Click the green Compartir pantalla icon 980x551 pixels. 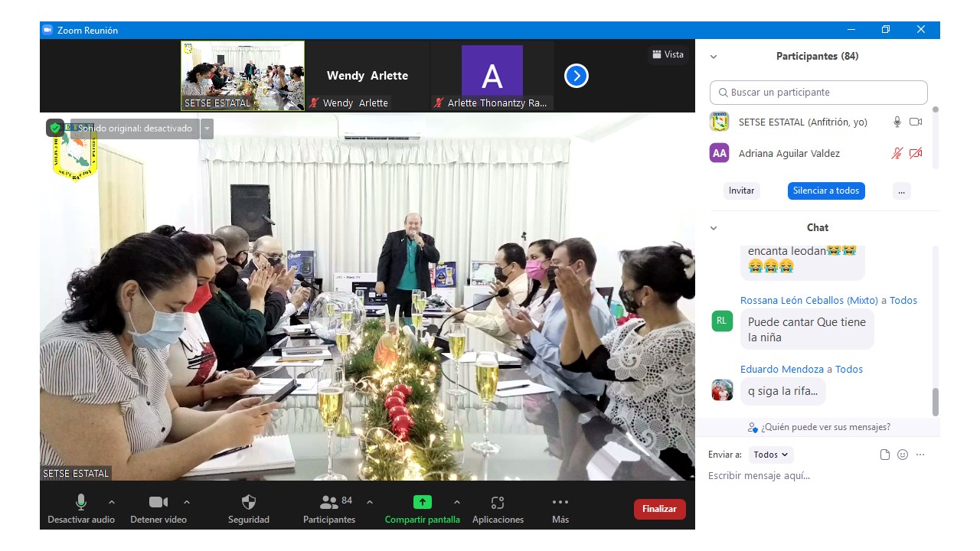423,502
